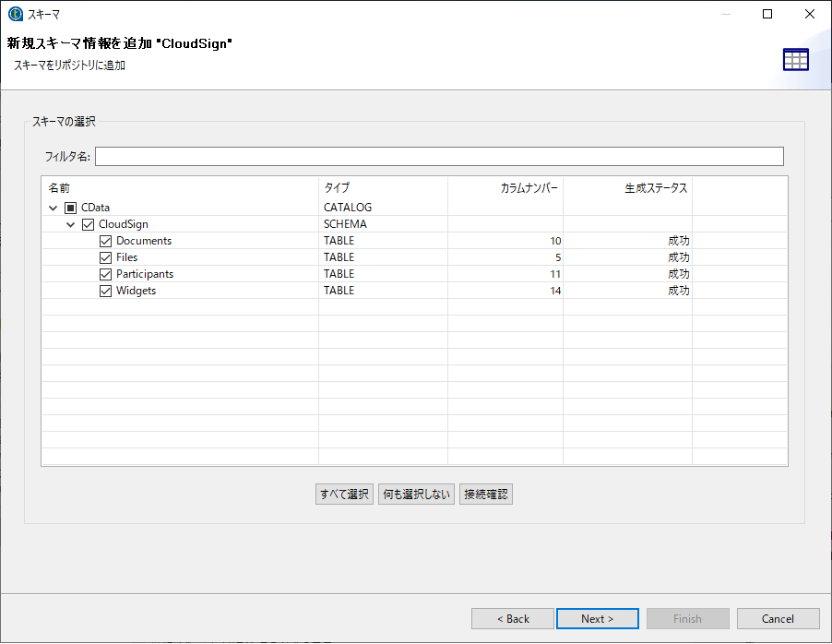832x644 pixels.
Task: Collapse the CloudSign schema node
Action: point(71,224)
